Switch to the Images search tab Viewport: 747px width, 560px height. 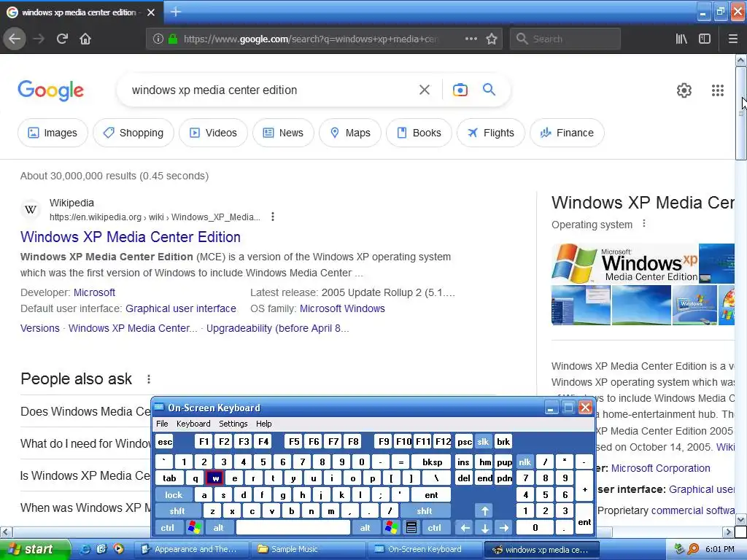tap(53, 133)
